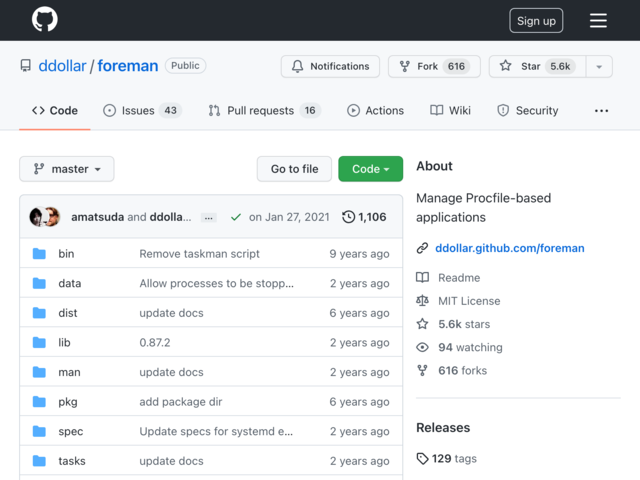This screenshot has width=640, height=480.
Task: Click the Notifications button
Action: (x=330, y=67)
